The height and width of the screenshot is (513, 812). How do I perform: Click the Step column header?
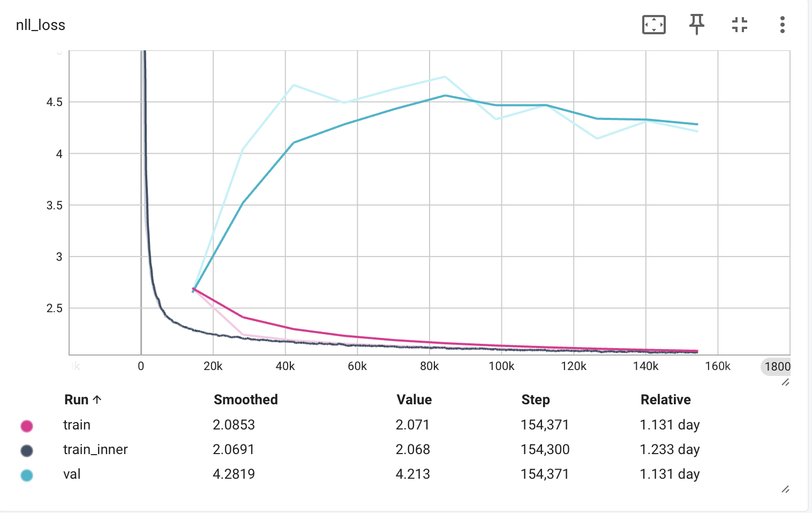point(536,399)
